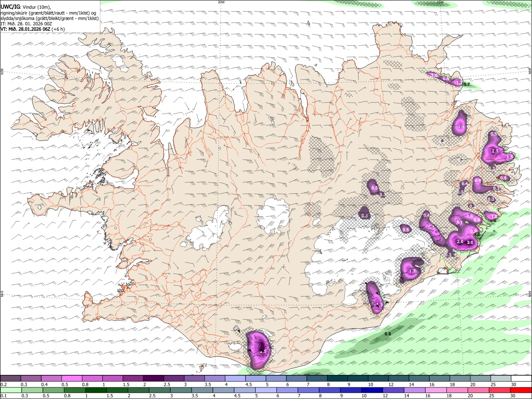Image resolution: width=532 pixels, height=399 pixels.
Task: Click the '1.7' snowfall value in the southeast
Action: (x=413, y=271)
